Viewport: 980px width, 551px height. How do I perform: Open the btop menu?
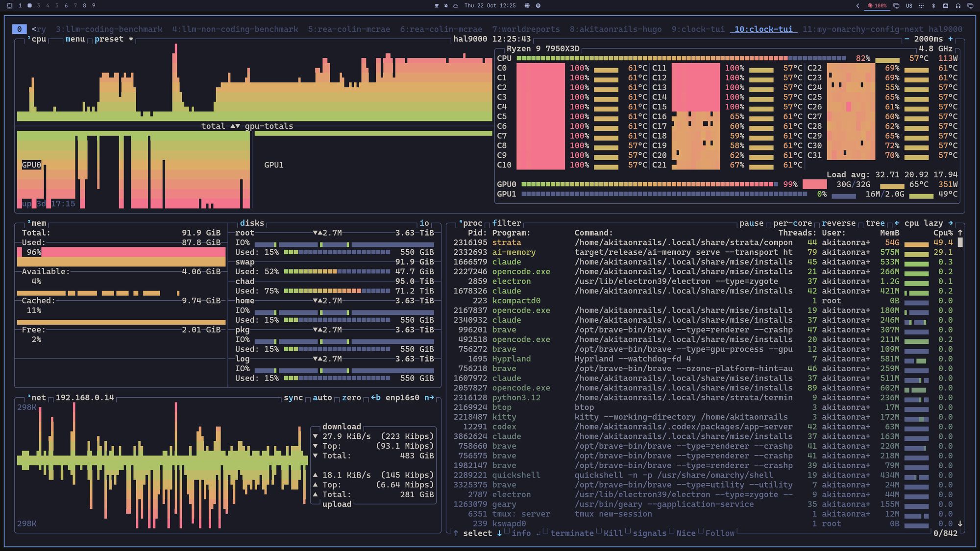click(x=75, y=39)
